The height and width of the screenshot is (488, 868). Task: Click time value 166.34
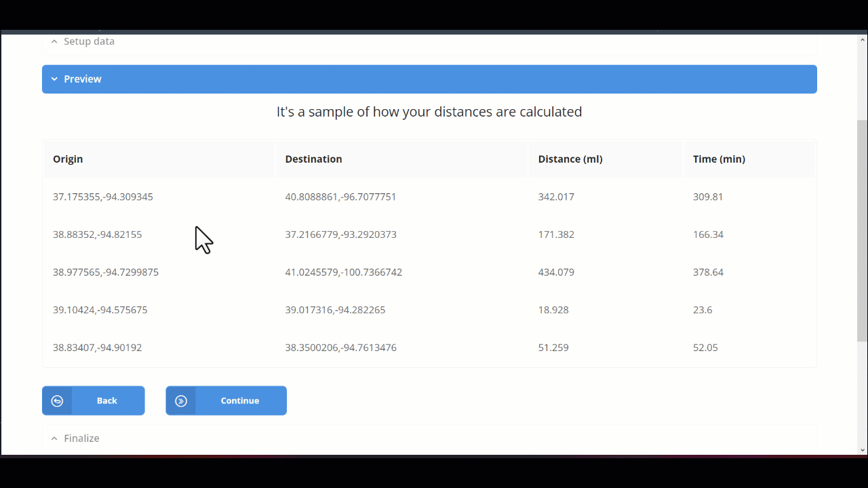[708, 235]
